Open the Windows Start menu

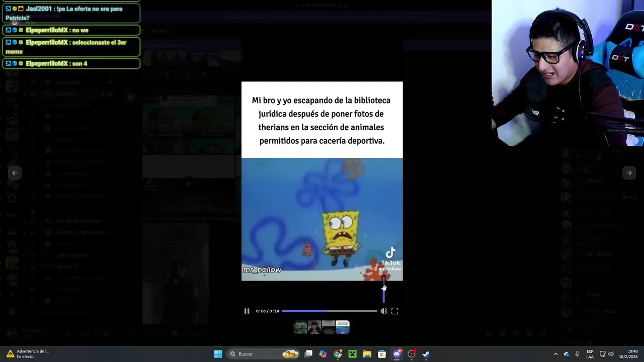[x=218, y=354]
